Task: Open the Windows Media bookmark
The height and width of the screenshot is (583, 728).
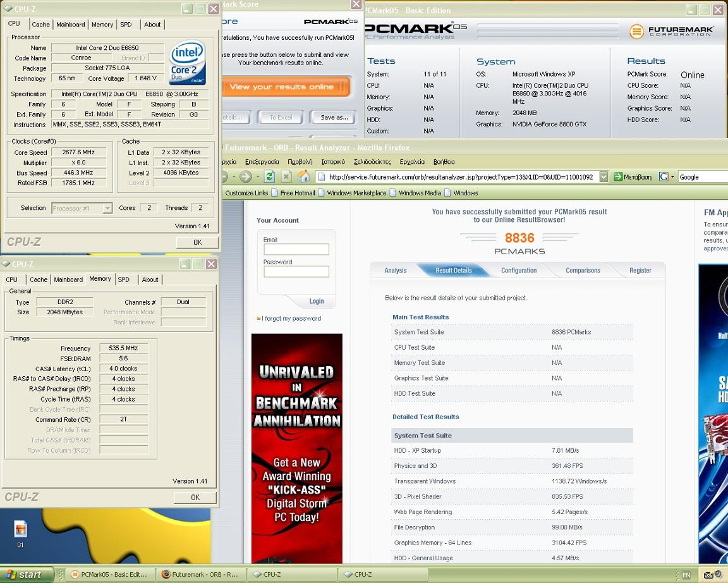Action: point(416,193)
